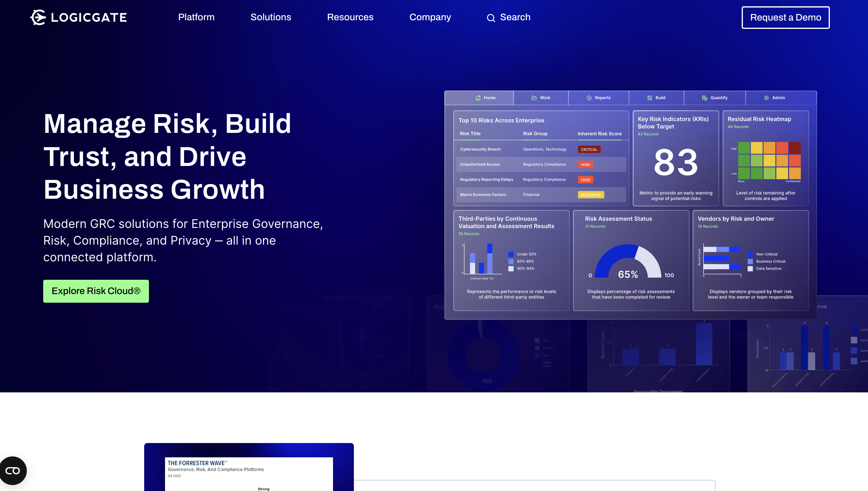The height and width of the screenshot is (491, 868).
Task: Click the Top 10 Risks Across Enterprise title
Action: pos(501,120)
